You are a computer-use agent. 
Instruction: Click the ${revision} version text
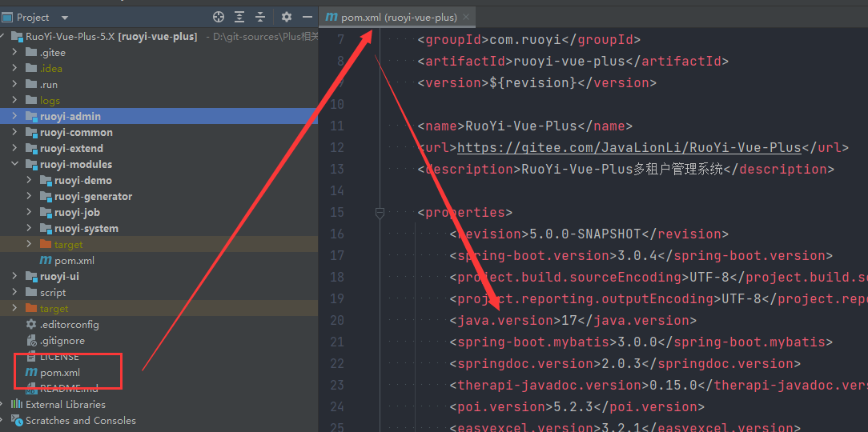[533, 83]
